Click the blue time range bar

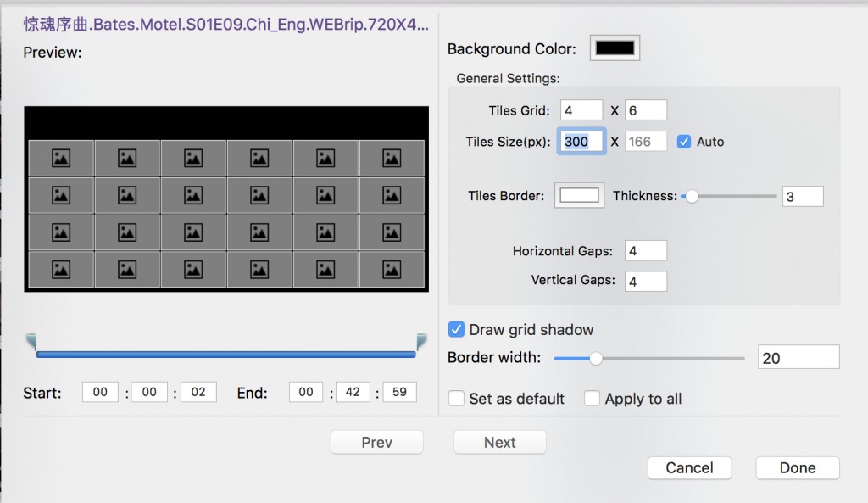(x=225, y=355)
